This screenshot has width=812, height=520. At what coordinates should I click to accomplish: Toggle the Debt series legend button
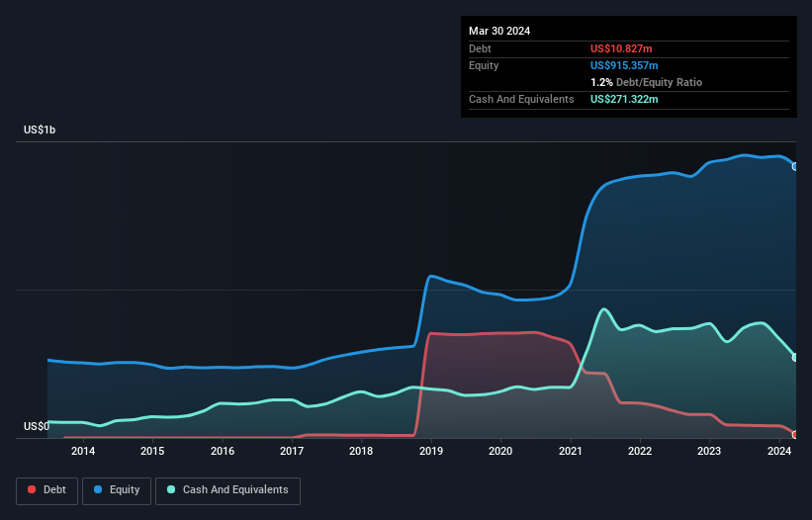pos(47,490)
